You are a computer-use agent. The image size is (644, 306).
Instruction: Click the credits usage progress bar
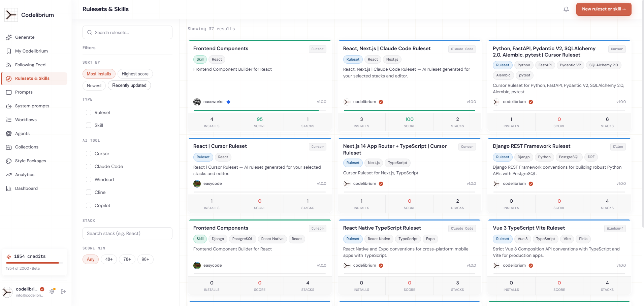(34, 263)
